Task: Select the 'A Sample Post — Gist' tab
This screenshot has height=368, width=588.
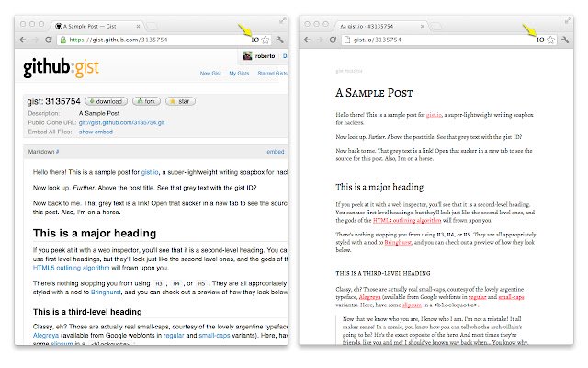Action: click(97, 27)
